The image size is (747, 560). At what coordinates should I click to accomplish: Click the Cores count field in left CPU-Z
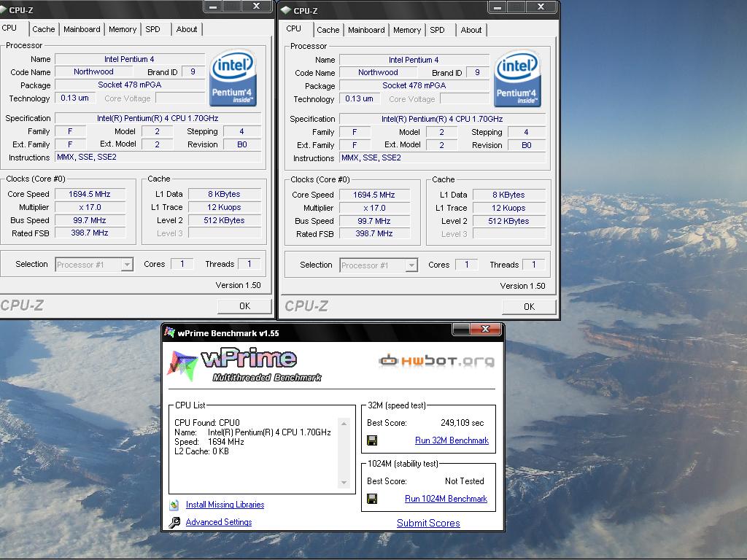pyautogui.click(x=182, y=264)
